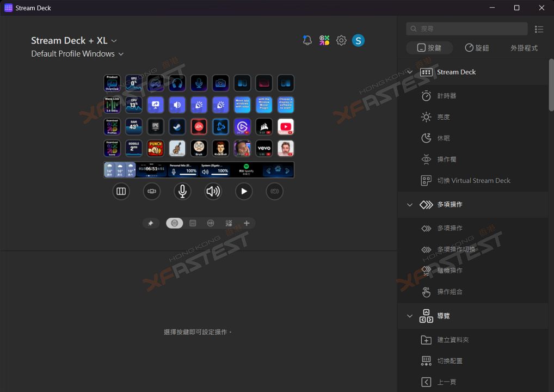Switch to the 旋鈕 tab

coord(477,48)
